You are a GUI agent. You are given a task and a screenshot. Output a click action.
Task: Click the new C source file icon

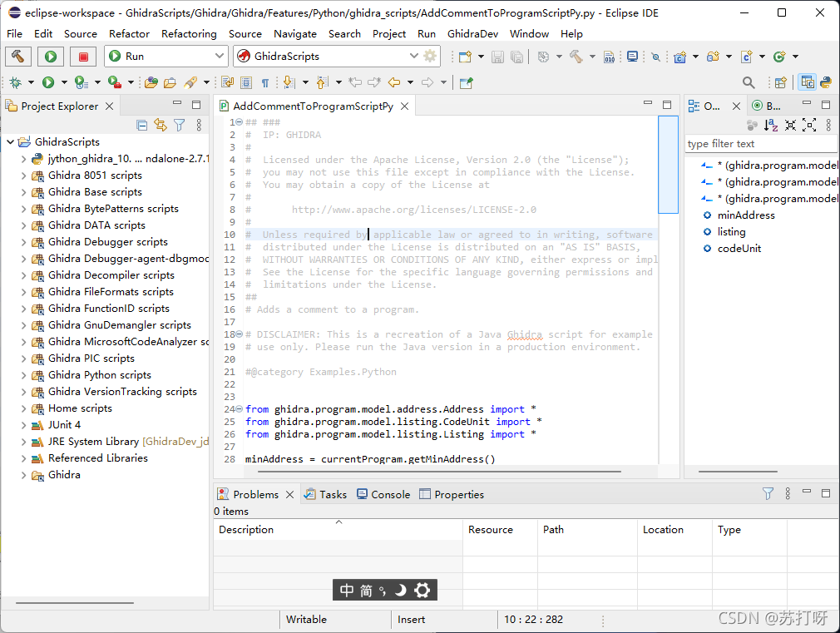[746, 57]
